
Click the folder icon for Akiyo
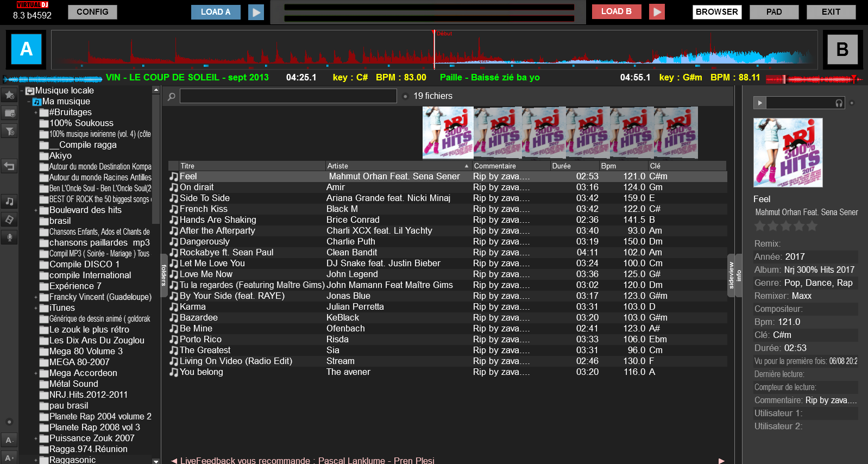44,156
